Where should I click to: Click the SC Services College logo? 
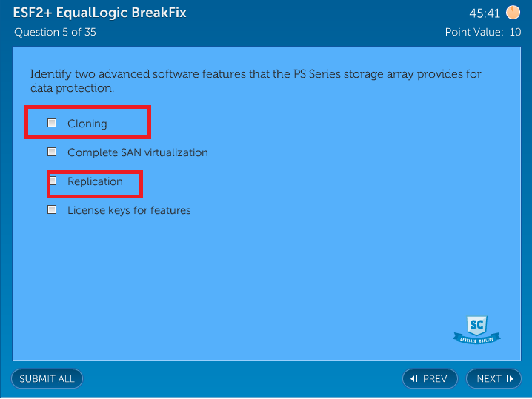pos(476,329)
